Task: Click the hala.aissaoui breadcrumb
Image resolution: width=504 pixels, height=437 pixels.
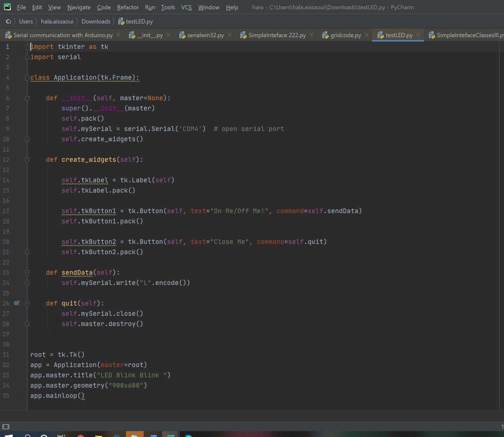Action: coord(57,21)
